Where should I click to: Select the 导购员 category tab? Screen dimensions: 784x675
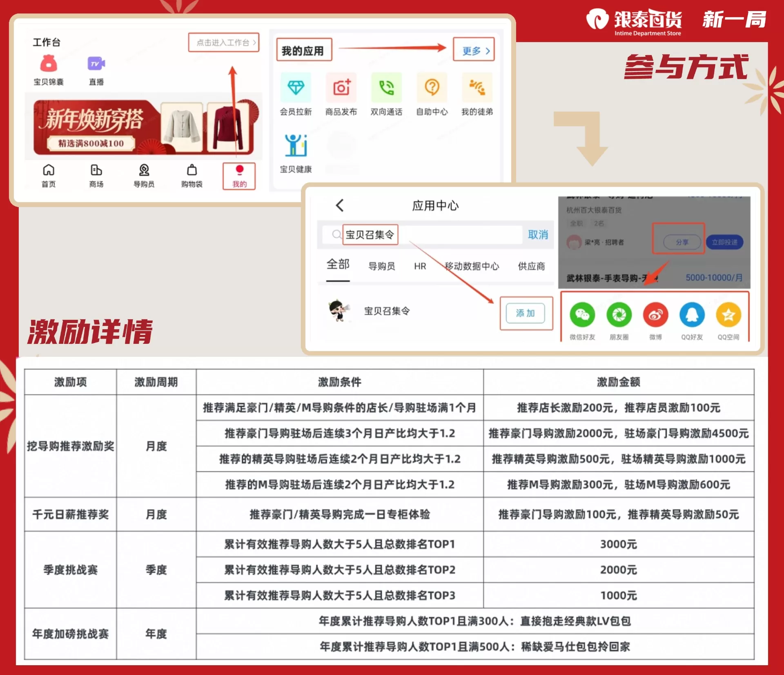[381, 266]
